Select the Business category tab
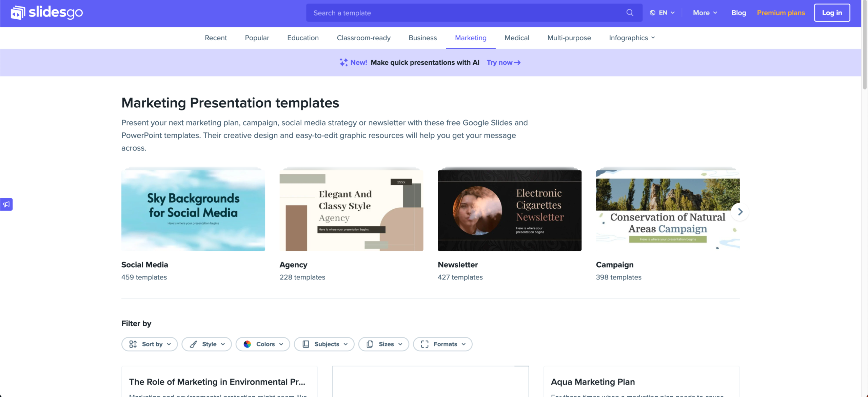 (422, 38)
